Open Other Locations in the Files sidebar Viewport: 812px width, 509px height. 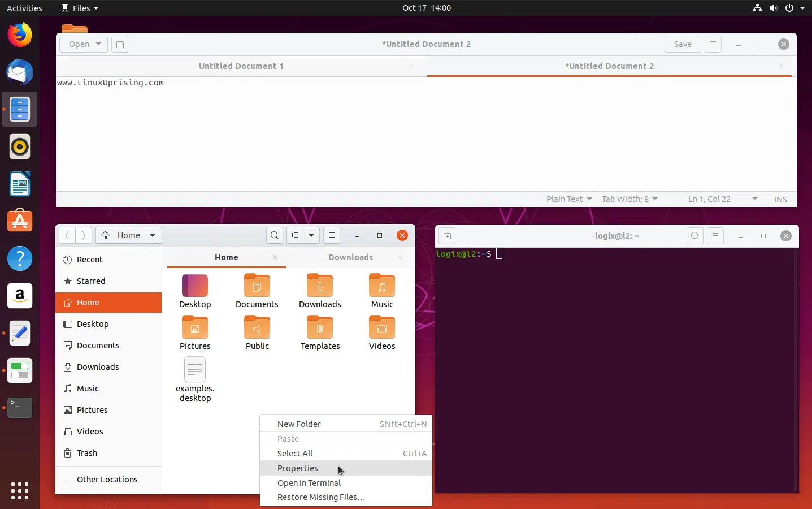point(107,480)
